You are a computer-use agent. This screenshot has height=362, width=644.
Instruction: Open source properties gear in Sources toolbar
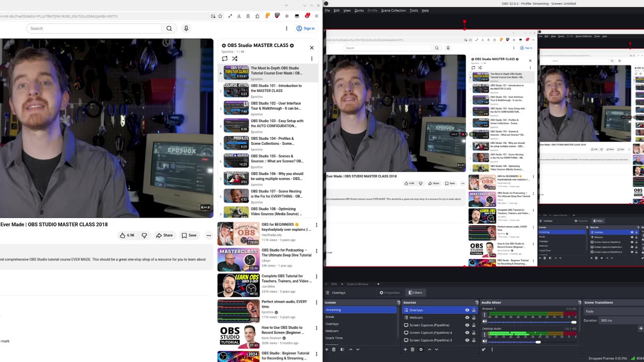click(x=421, y=349)
